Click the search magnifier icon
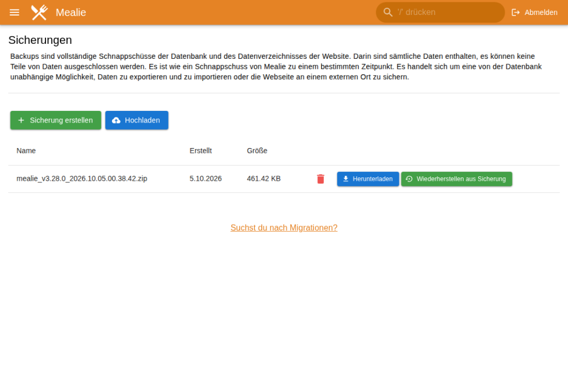Viewport: 568px width, 392px height. (x=388, y=12)
